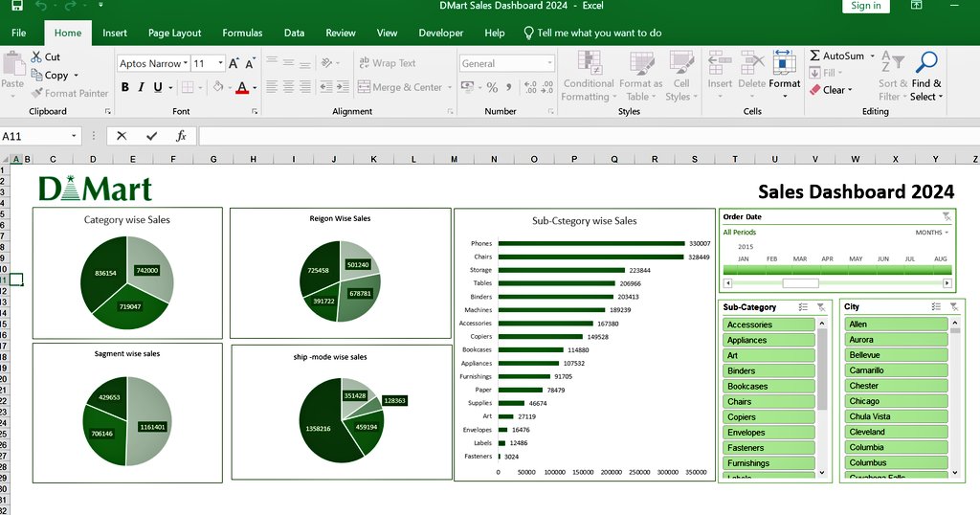Screen dimensions: 980x515
Task: Click the Name Box showing A11
Action: tap(40, 136)
